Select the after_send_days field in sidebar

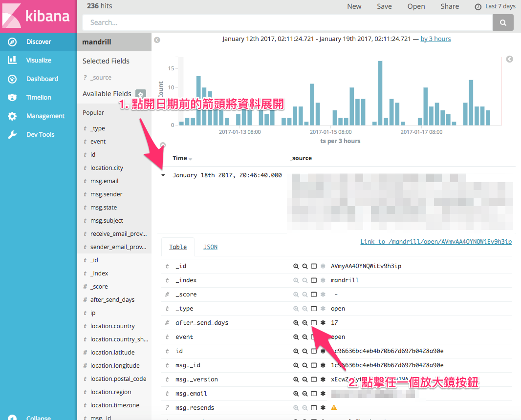(112, 300)
